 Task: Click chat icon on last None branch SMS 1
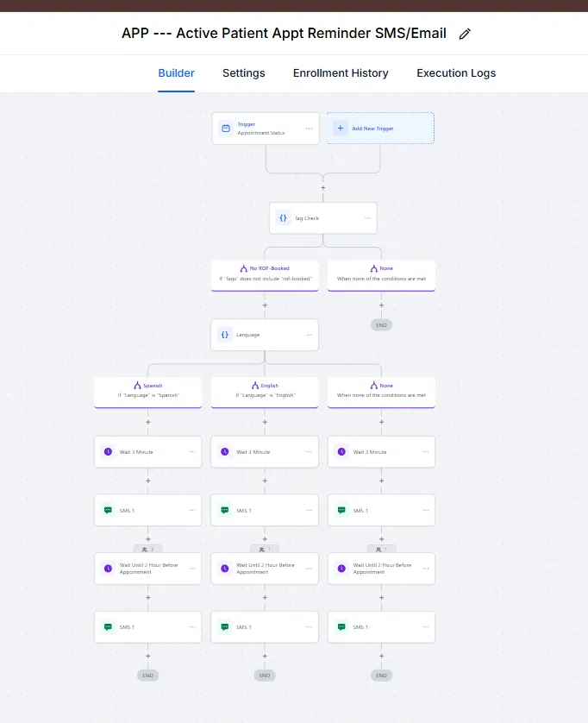[x=341, y=627]
